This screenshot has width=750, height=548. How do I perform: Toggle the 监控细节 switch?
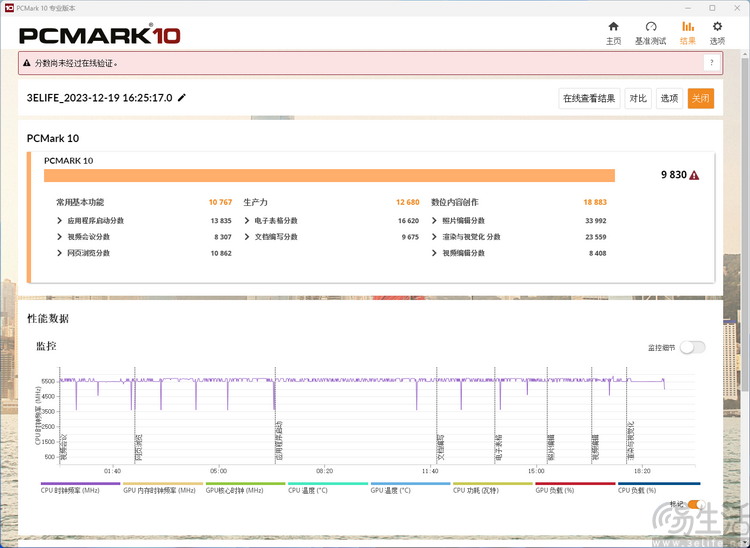(x=692, y=348)
